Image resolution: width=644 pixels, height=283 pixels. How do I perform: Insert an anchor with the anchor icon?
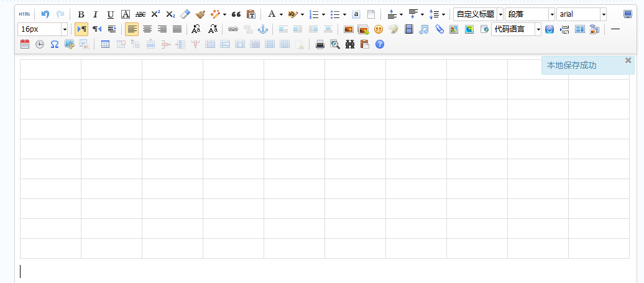click(262, 29)
